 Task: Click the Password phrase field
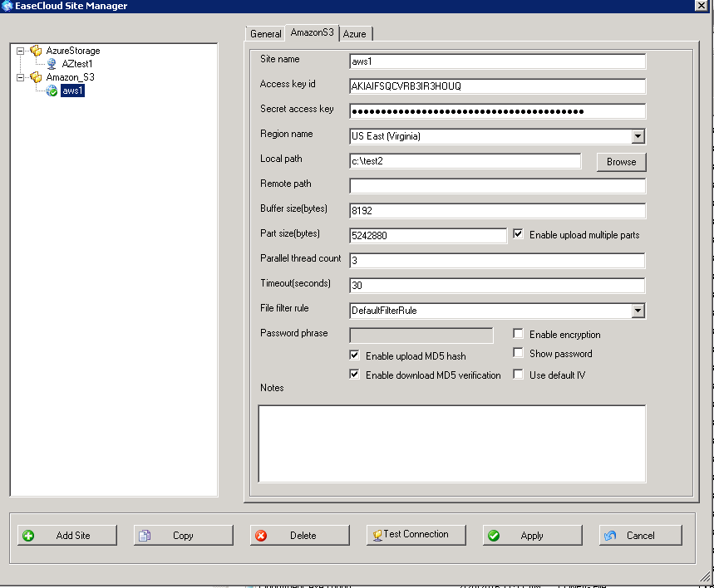tap(421, 336)
